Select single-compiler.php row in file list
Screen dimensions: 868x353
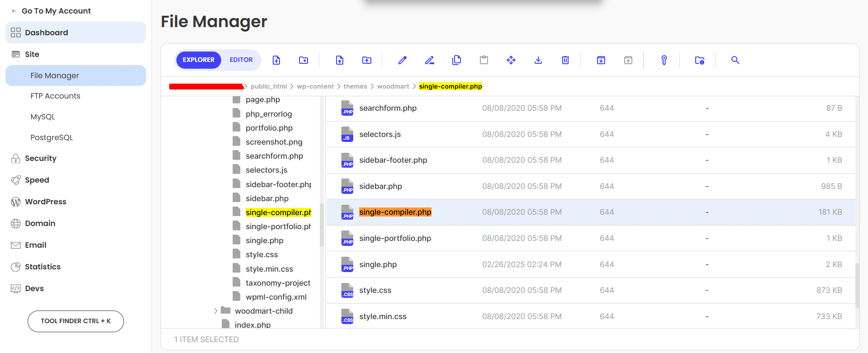(x=591, y=212)
